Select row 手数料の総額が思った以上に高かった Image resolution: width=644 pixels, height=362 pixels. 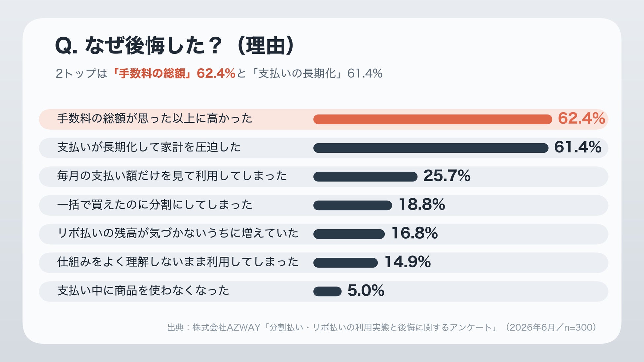[x=323, y=119]
